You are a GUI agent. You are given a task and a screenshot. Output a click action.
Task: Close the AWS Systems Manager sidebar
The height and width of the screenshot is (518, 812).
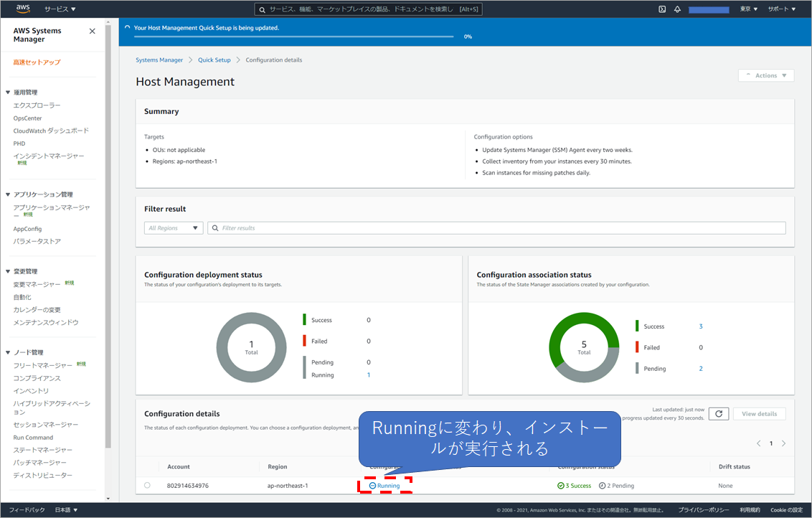pyautogui.click(x=92, y=32)
